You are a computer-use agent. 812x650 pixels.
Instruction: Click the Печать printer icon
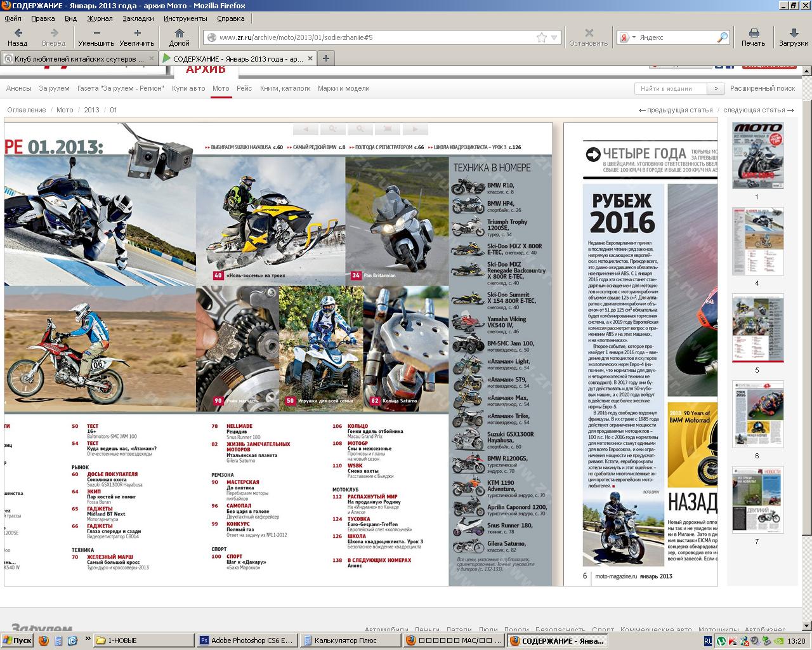[x=753, y=37]
